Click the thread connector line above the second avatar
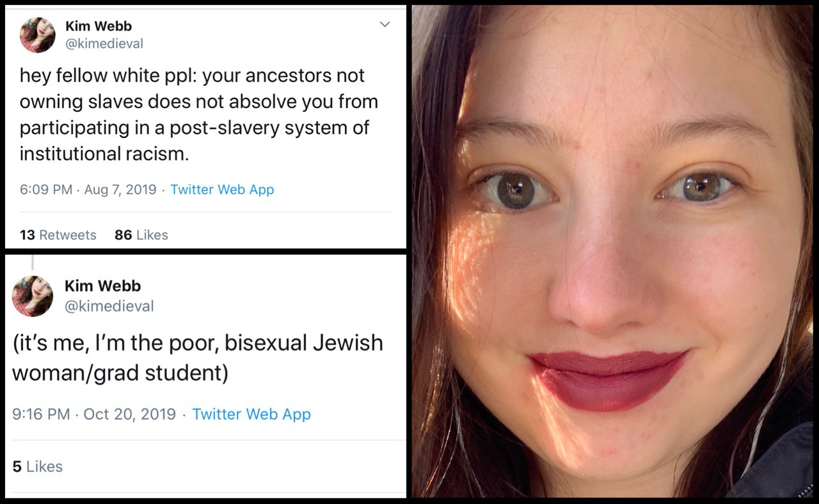This screenshot has width=819, height=504. pyautogui.click(x=33, y=262)
